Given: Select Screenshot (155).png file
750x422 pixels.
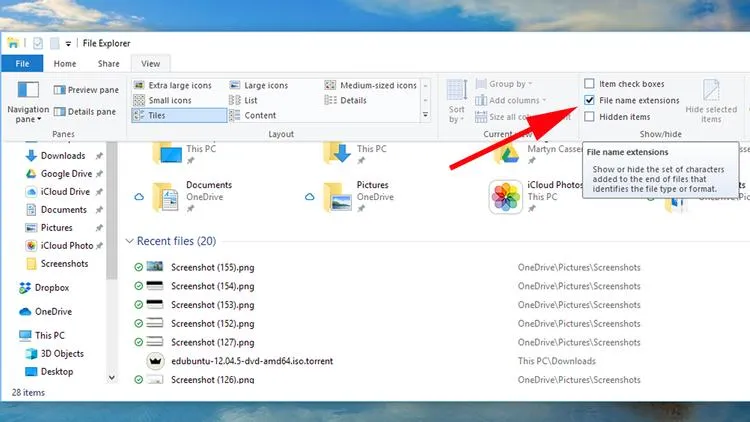Looking at the screenshot, I should pyautogui.click(x=212, y=267).
